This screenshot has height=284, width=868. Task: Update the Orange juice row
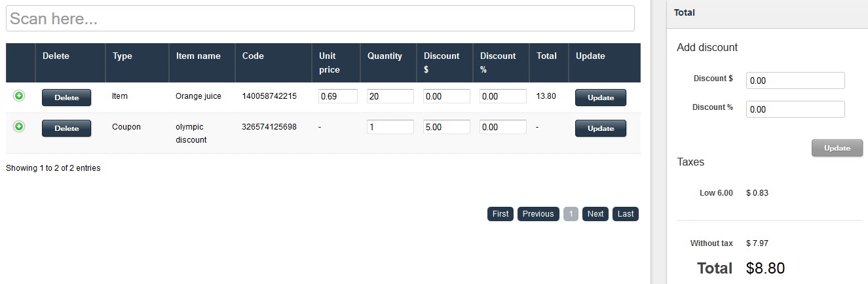pos(600,98)
